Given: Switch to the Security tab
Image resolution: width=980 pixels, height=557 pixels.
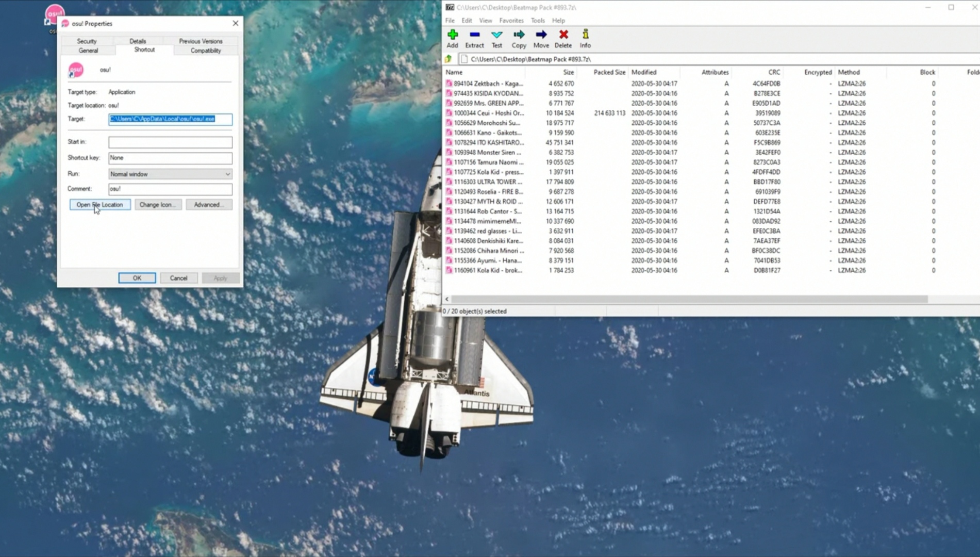Looking at the screenshot, I should [x=87, y=41].
